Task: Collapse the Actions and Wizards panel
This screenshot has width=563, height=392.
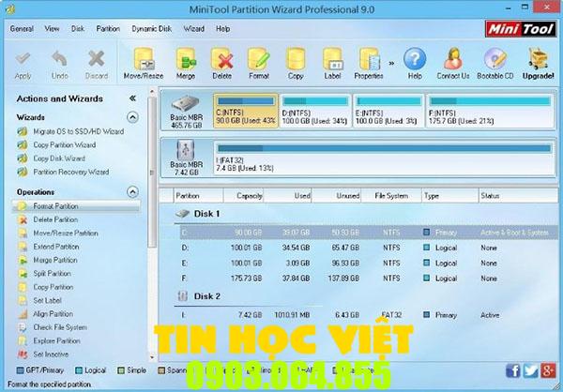Action: point(132,98)
